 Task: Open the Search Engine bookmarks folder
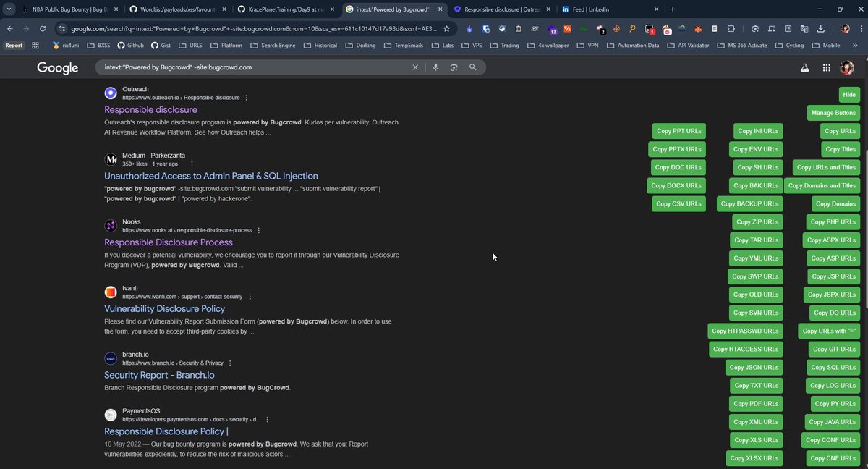click(x=273, y=45)
